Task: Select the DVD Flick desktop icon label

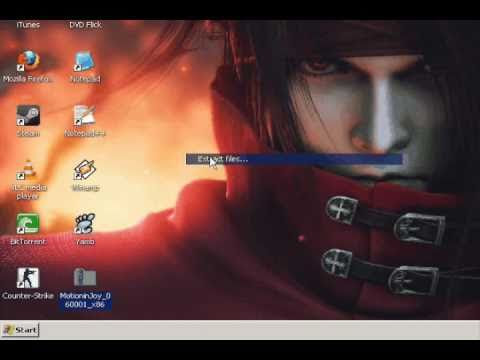Action: [x=85, y=25]
